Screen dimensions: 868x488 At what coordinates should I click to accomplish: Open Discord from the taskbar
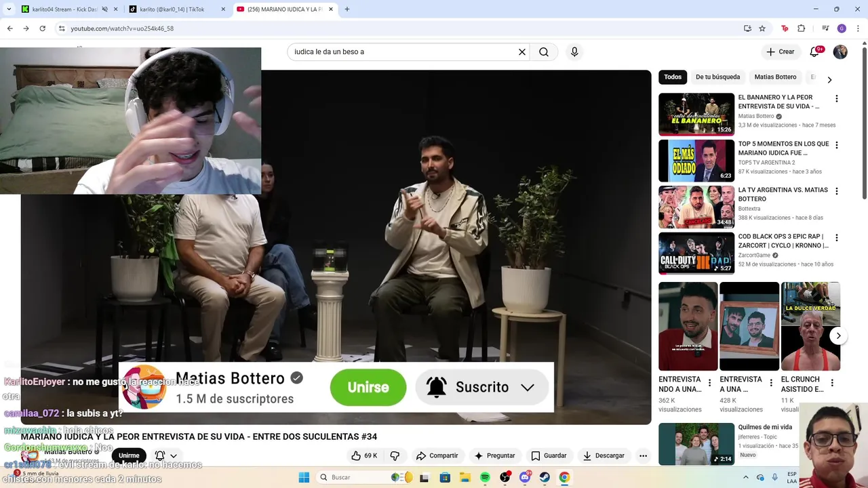(525, 477)
